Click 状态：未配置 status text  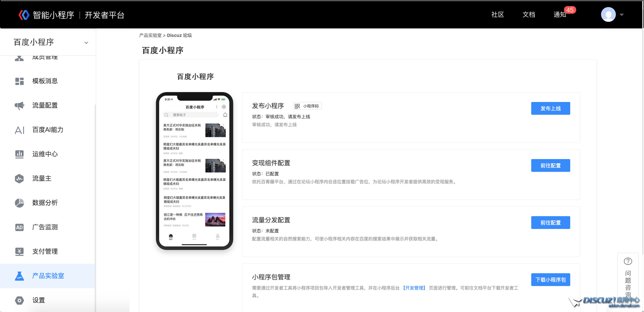pyautogui.click(x=265, y=231)
